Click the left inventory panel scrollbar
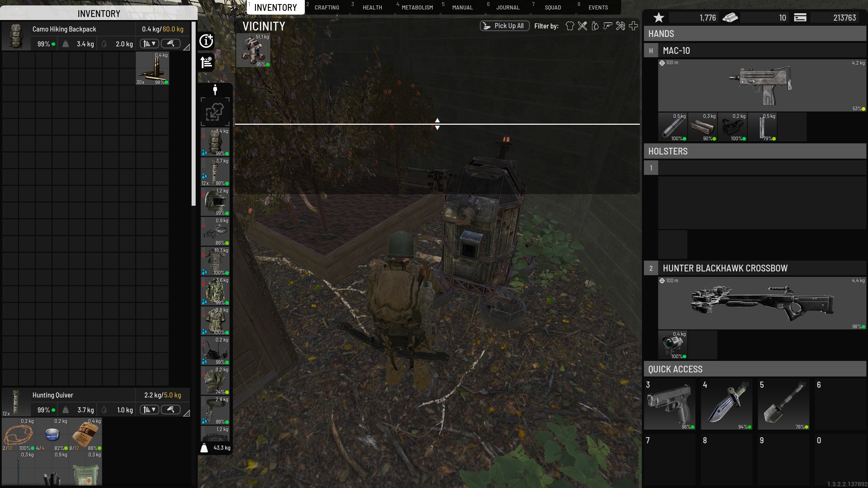868x488 pixels. tap(194, 114)
